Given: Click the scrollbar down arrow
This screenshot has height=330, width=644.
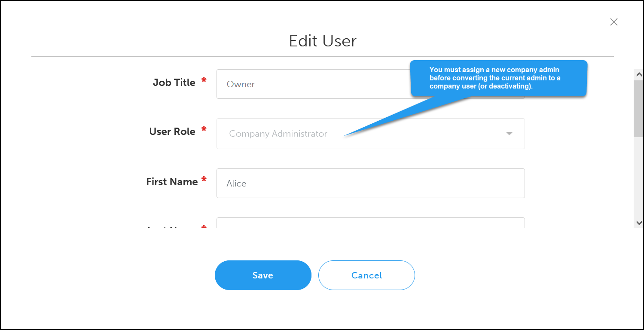Looking at the screenshot, I should (638, 223).
